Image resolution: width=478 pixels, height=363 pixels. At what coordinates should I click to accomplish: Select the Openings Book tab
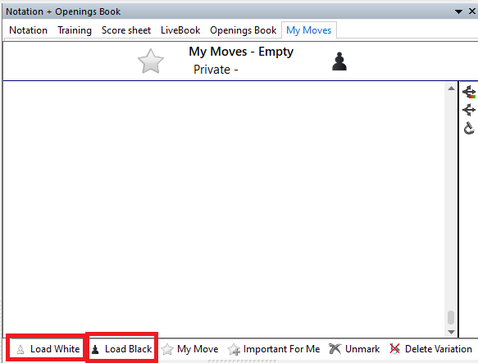click(x=243, y=30)
